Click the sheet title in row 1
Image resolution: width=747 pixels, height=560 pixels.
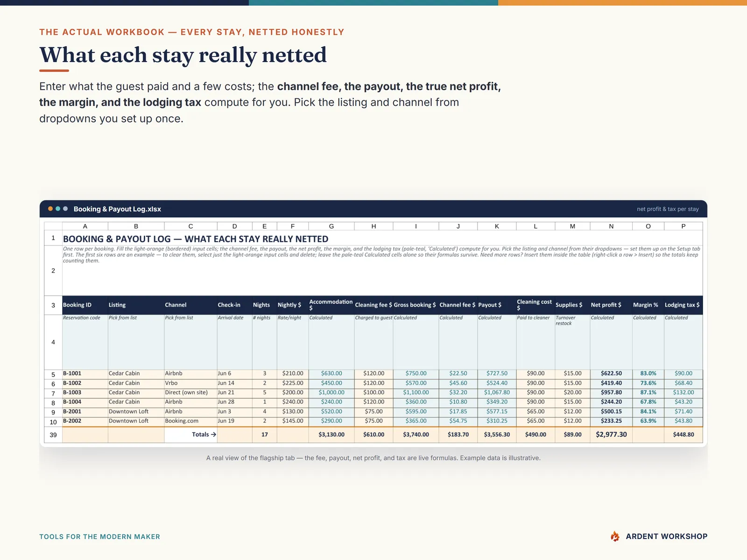point(196,239)
